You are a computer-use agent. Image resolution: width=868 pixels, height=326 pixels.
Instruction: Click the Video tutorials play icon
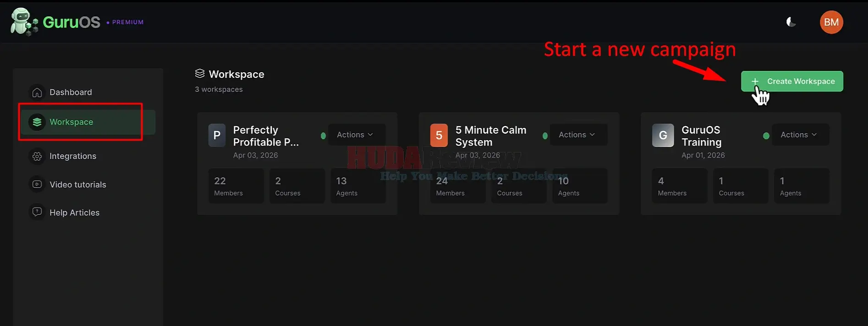click(x=37, y=184)
